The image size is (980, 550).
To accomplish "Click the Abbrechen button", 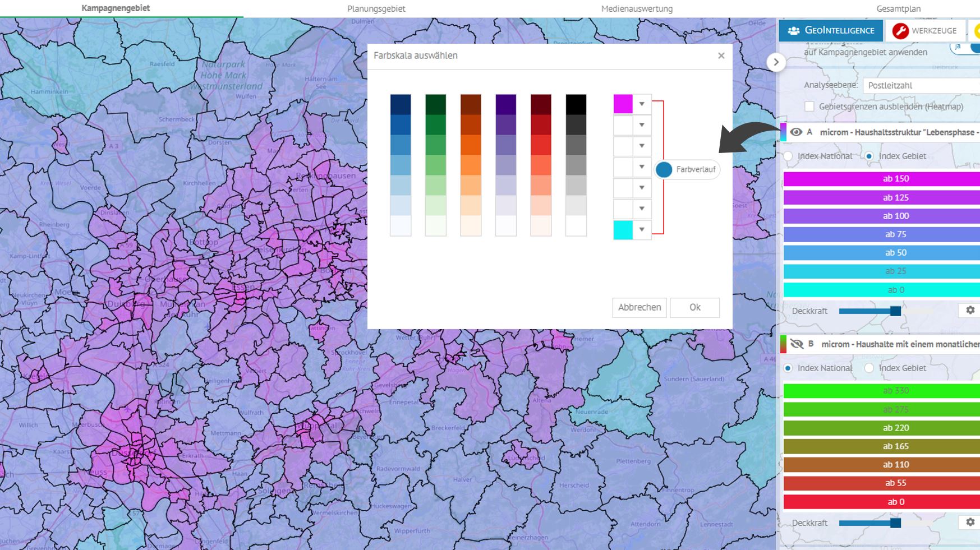I will (639, 307).
